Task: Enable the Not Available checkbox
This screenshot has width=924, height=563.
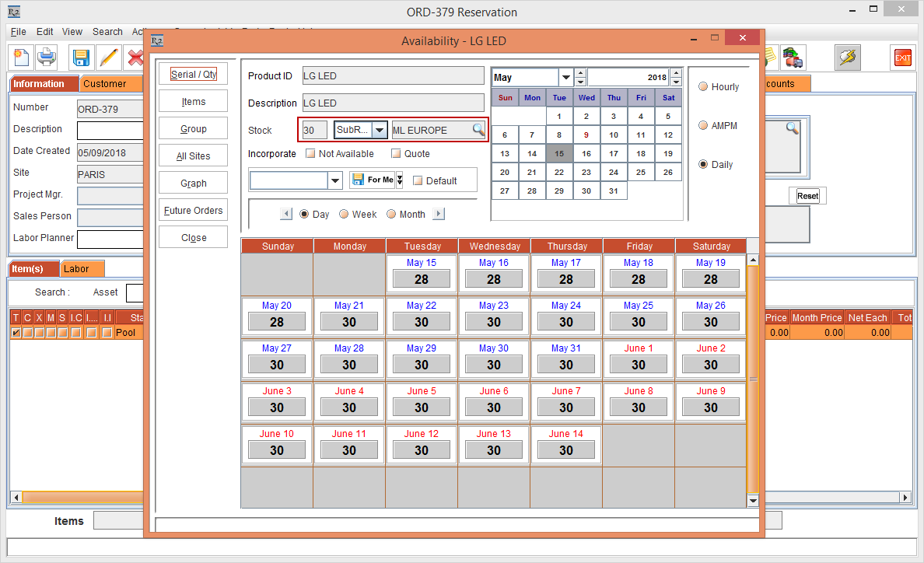Action: (310, 154)
